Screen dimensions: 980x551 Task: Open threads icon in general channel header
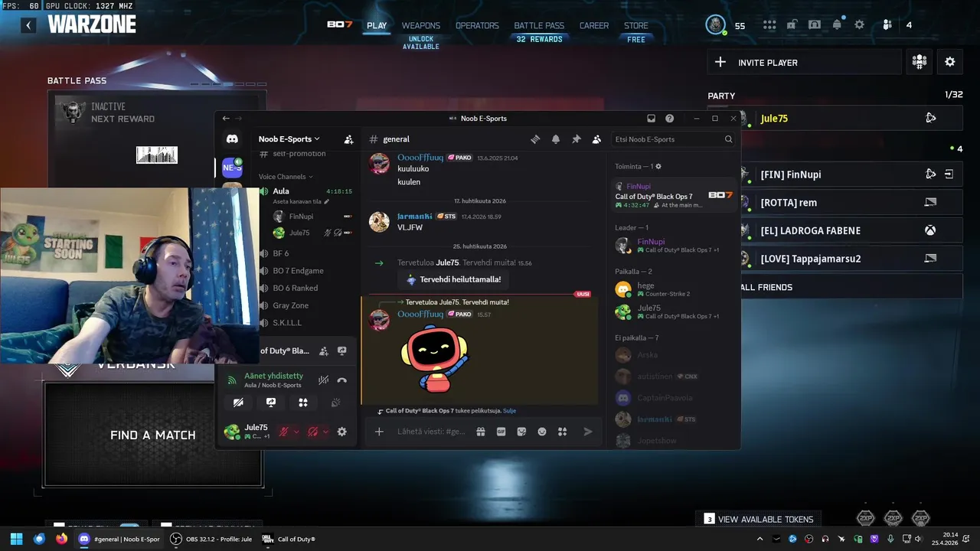535,139
